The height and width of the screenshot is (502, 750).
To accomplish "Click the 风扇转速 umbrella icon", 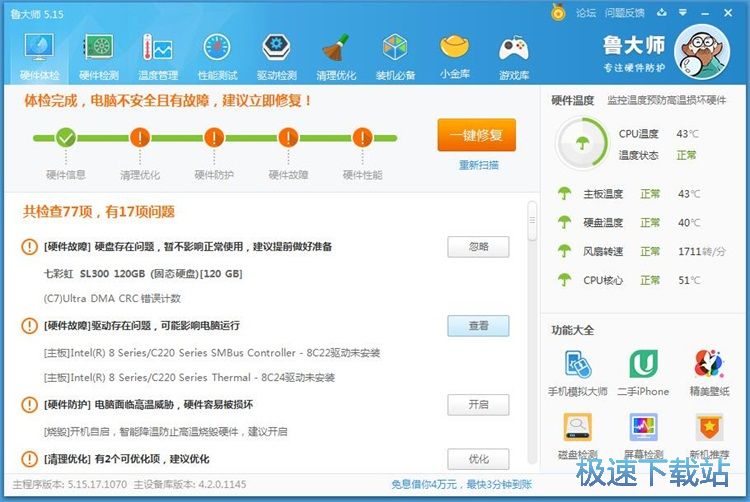I will click(x=564, y=251).
